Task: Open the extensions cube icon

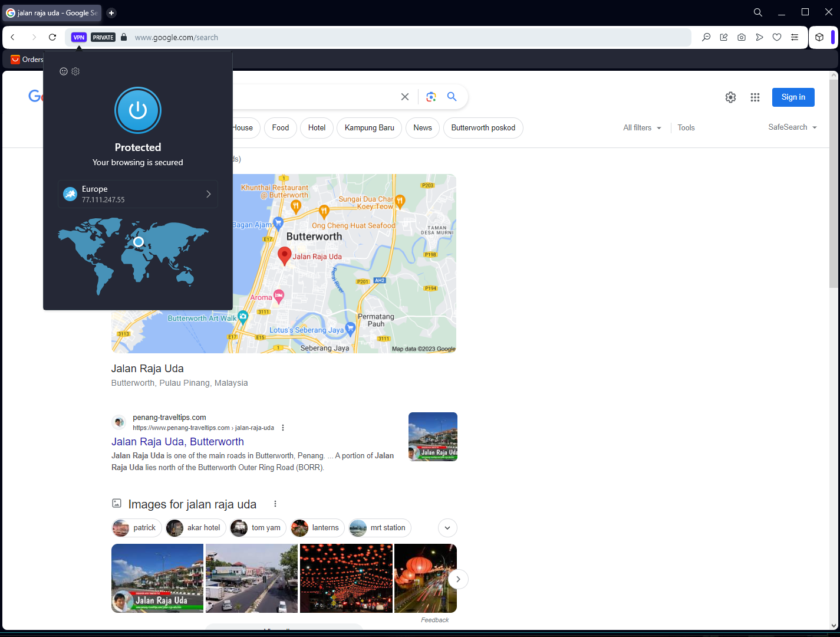Action: (x=819, y=37)
